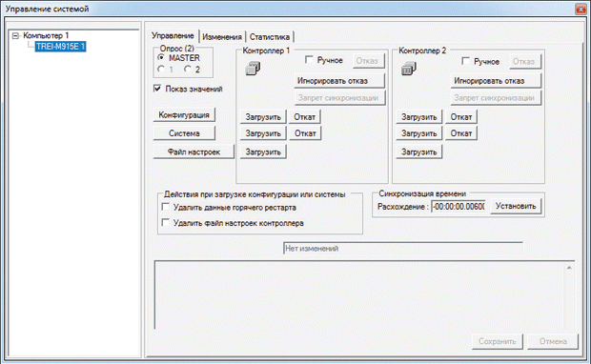Click the Контроллер 2 cube icon

click(409, 69)
